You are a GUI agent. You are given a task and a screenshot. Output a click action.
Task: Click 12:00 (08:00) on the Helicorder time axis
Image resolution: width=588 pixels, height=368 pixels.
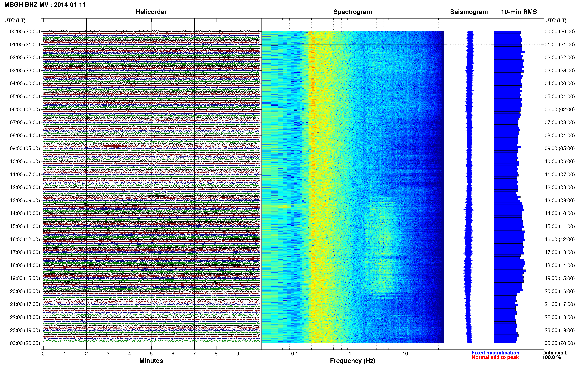click(x=25, y=187)
